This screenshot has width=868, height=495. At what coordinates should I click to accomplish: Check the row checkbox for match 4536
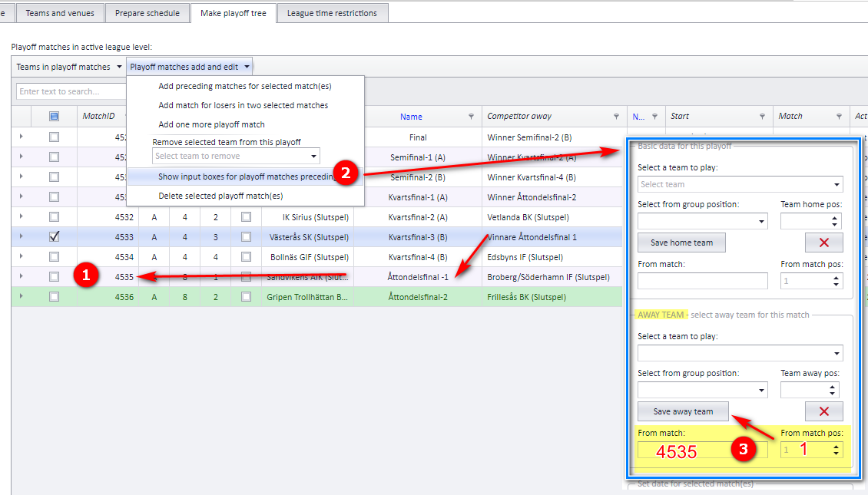tap(54, 296)
